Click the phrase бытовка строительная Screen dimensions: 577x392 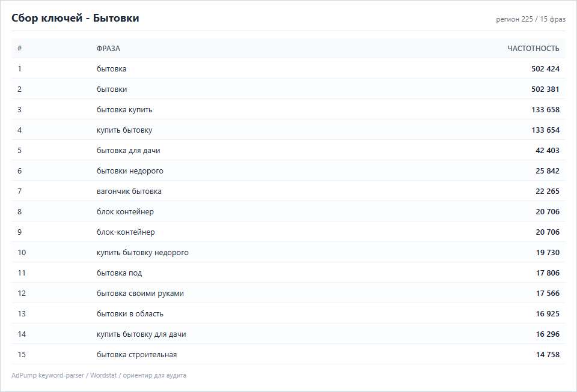click(x=137, y=355)
